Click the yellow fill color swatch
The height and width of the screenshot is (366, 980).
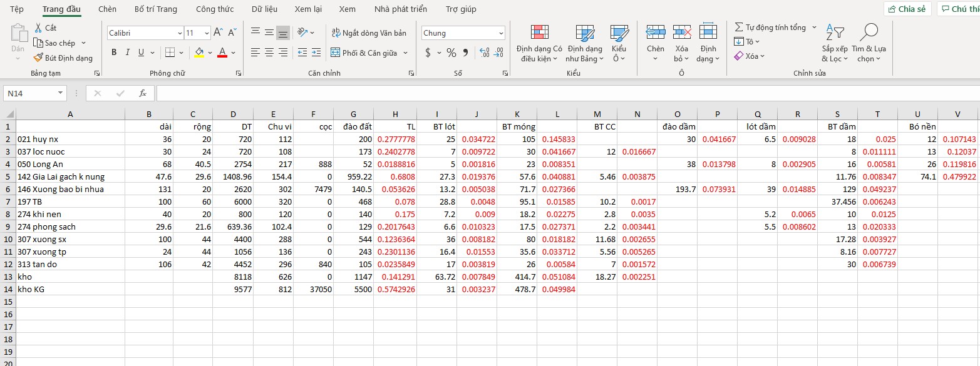(x=199, y=53)
